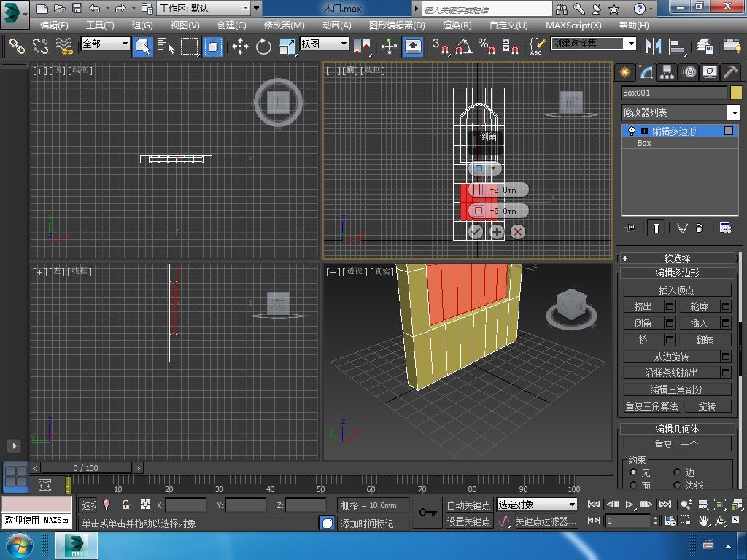Toggle the selection lock padlock icon

point(125,505)
